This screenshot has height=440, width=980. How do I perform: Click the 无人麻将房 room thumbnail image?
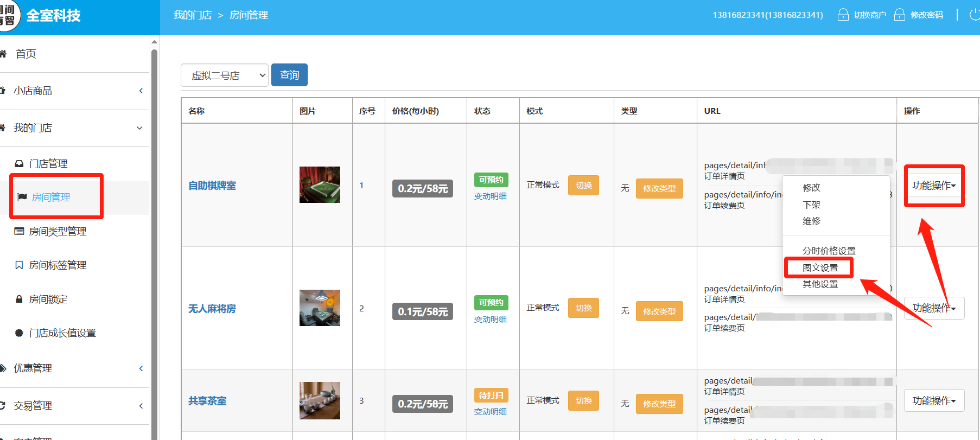pos(320,308)
